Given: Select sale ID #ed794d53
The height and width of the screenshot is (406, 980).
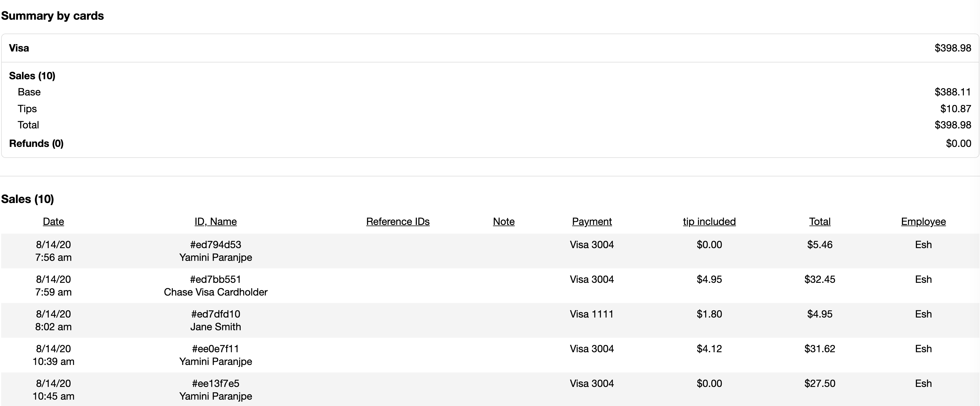Looking at the screenshot, I should pos(216,244).
